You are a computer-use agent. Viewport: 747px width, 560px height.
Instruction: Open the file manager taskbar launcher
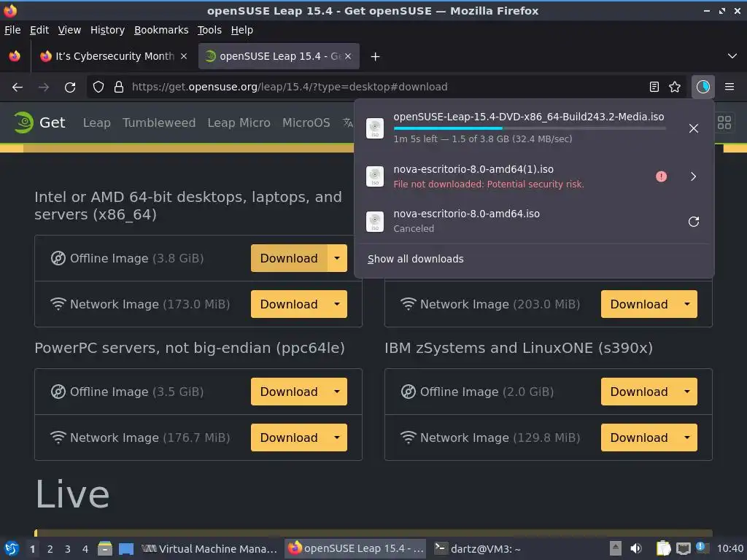click(x=105, y=549)
